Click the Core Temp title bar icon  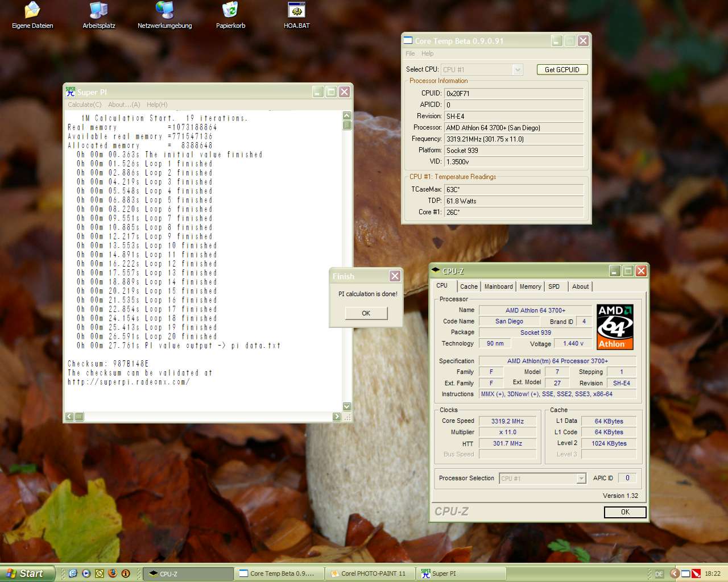click(408, 40)
